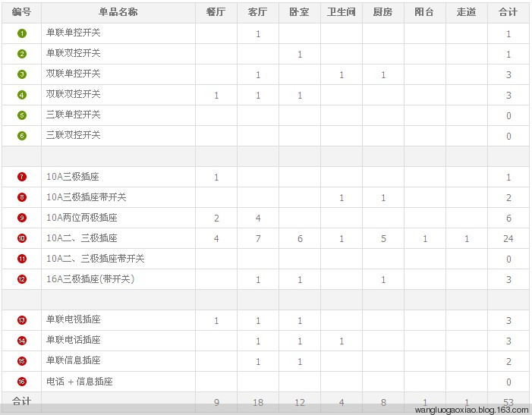Click 厨房 total 8 in bottom row
This screenshot has height=415, width=532.
click(x=383, y=402)
